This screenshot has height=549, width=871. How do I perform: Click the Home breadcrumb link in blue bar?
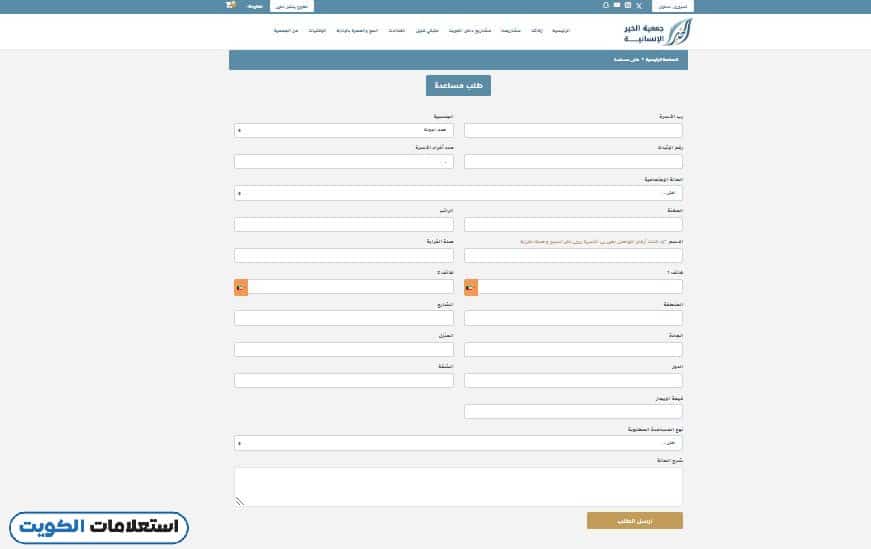point(665,60)
